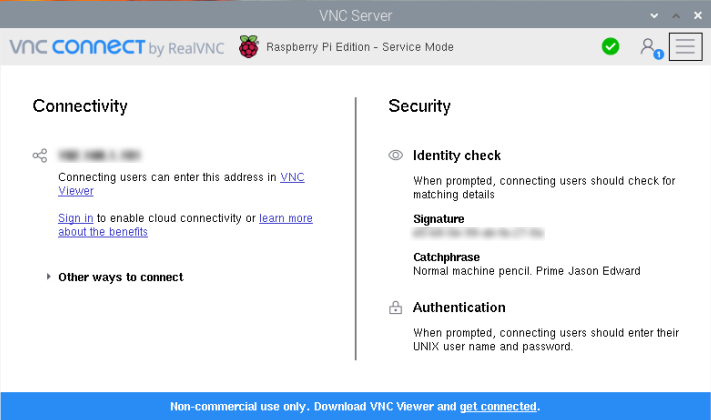Select the catchphrase Normal machine pencil text
Image resolution: width=711 pixels, height=420 pixels.
point(526,271)
